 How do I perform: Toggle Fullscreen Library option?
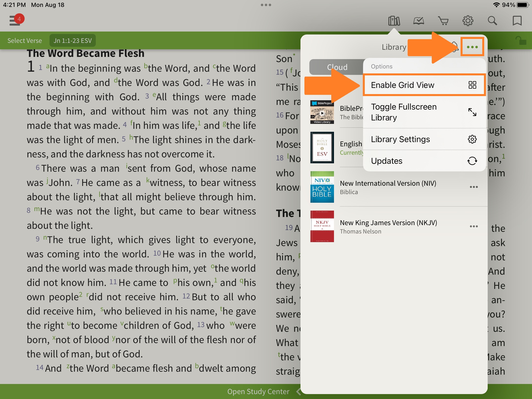pos(424,112)
